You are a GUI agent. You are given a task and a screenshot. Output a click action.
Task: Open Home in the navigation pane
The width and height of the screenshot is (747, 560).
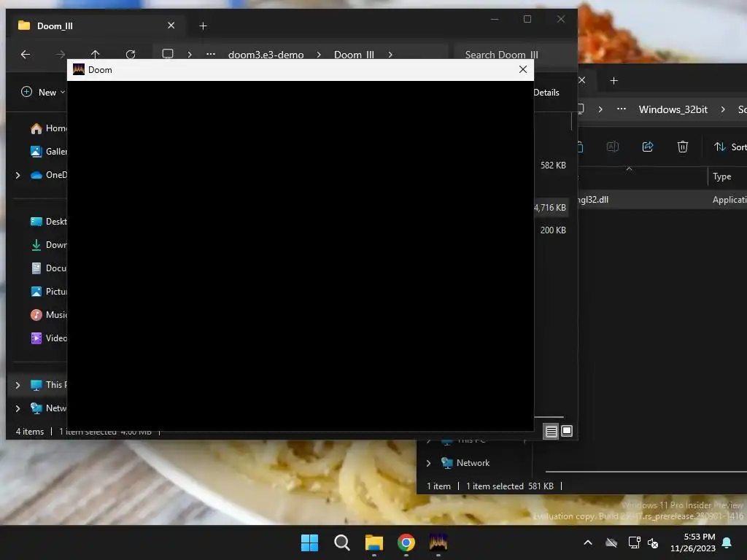click(48, 128)
